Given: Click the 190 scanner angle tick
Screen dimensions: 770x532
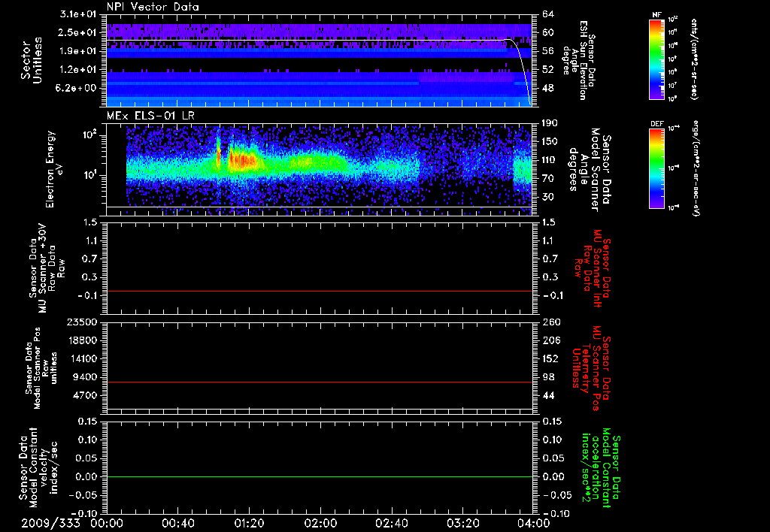Looking at the screenshot, I should pyautogui.click(x=551, y=123).
